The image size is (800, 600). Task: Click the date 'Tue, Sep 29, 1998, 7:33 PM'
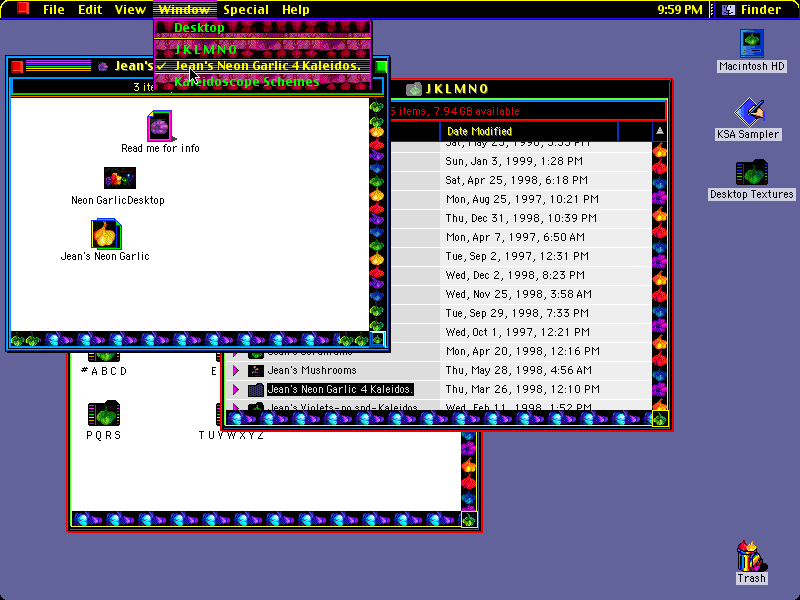click(517, 313)
